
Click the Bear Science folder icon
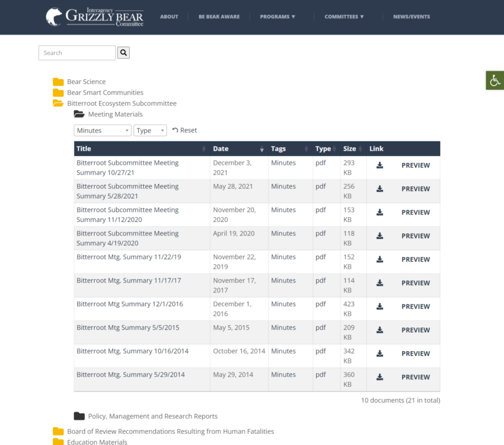click(x=59, y=81)
